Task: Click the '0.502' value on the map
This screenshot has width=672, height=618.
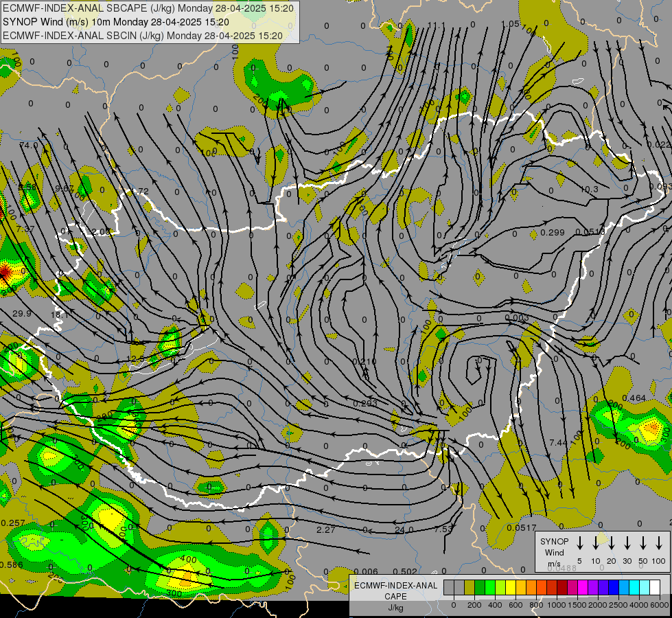Action: [405, 572]
